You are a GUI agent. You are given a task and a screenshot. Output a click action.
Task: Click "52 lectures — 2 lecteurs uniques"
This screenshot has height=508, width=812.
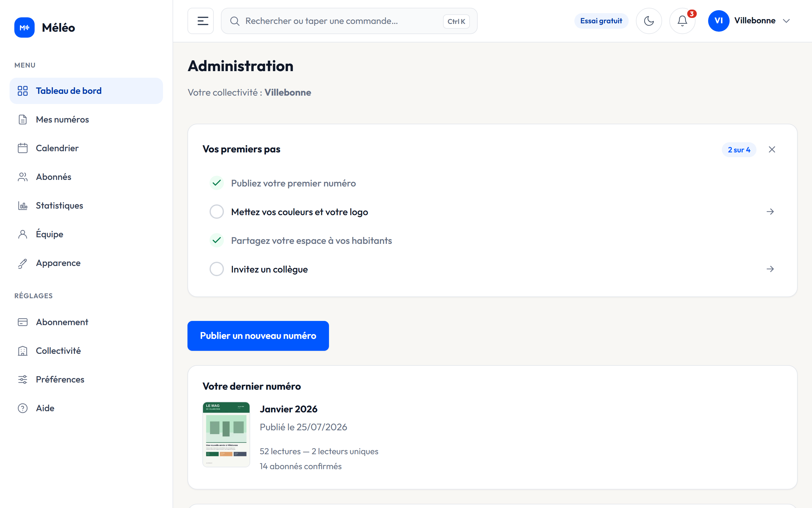319,451
